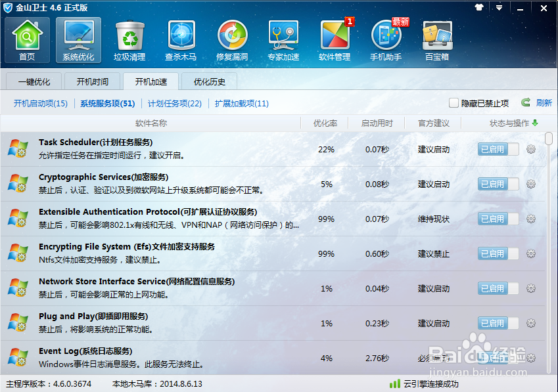558x392 pixels.
Task: Show 开机启动项(15) list
Action: coord(41,104)
